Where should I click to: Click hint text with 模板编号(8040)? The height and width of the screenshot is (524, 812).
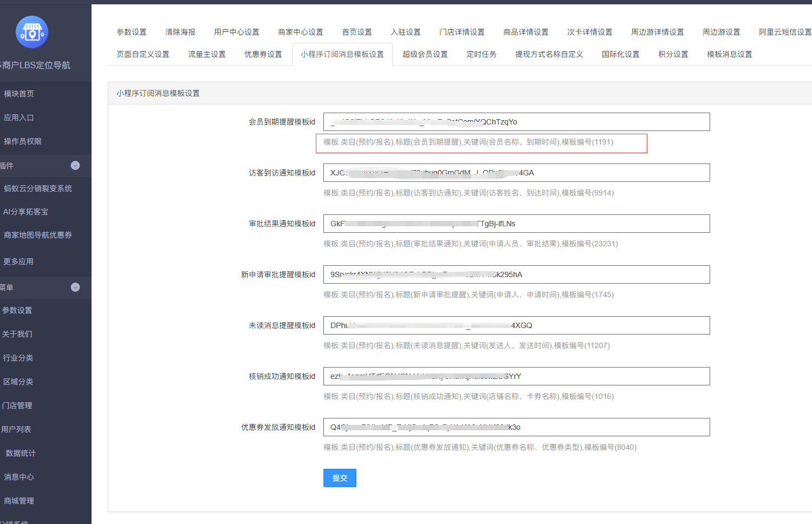tap(480, 447)
